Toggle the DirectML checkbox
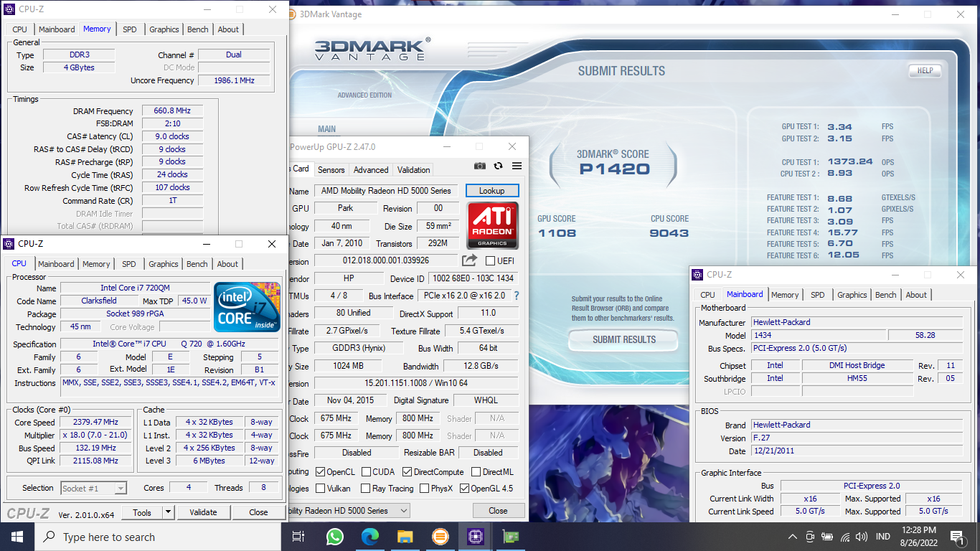This screenshot has width=980, height=551. pyautogui.click(x=476, y=471)
